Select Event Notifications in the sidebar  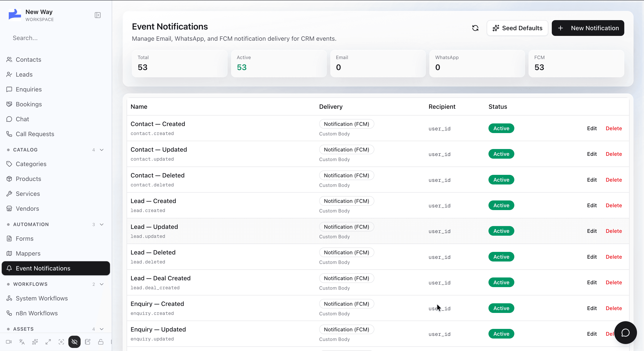click(55, 268)
